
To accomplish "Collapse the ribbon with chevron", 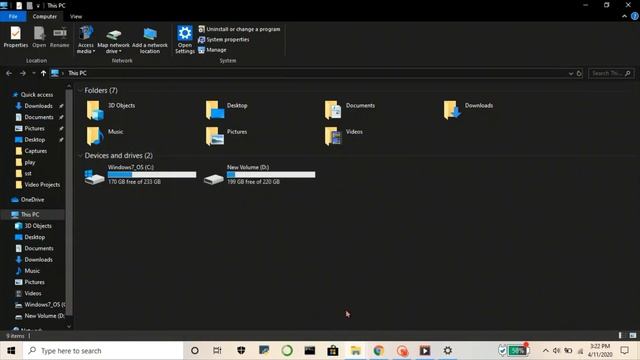I will coord(624,16).
